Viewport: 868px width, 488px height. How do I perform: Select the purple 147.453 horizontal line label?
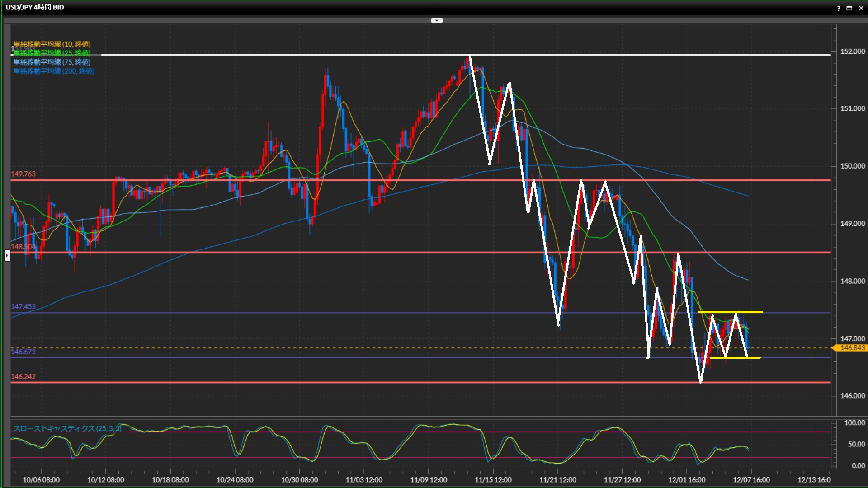click(x=23, y=306)
